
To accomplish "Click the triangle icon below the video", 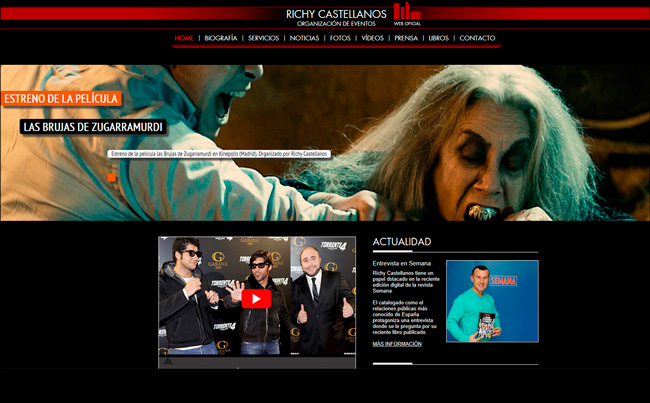I will (168, 361).
